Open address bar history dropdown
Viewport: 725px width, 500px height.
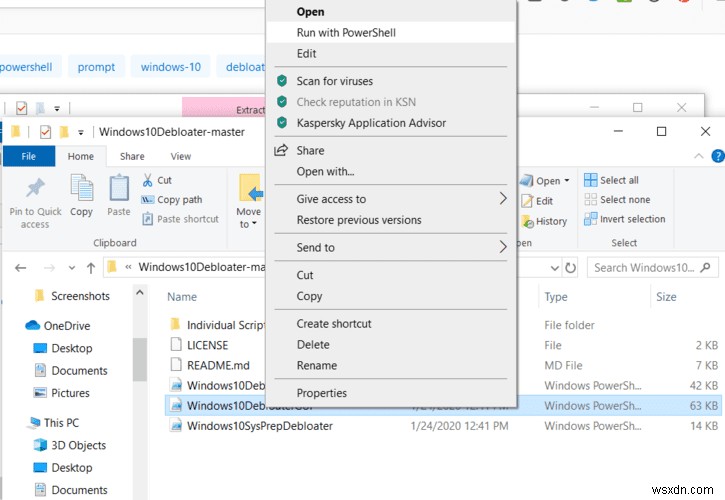(555, 268)
